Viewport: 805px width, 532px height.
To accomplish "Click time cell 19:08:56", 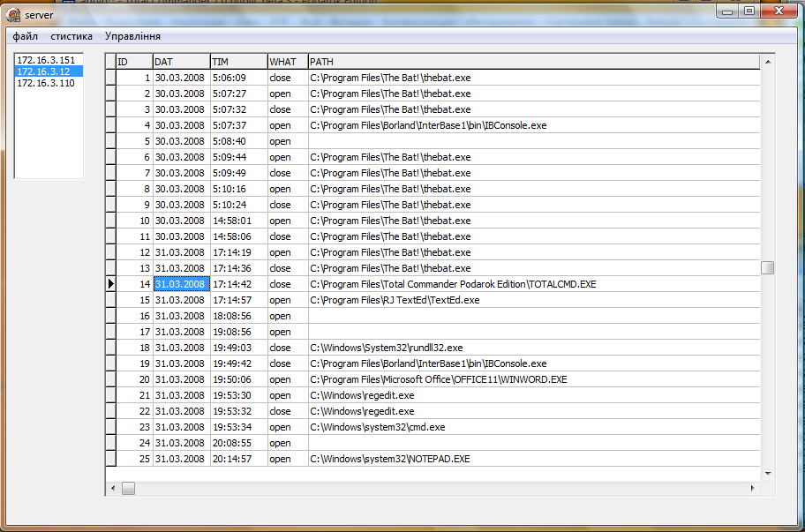I will click(239, 332).
